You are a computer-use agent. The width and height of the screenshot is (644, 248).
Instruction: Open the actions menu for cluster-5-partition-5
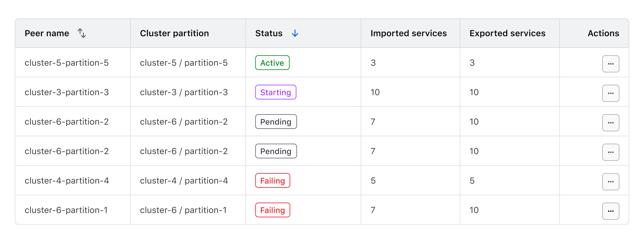click(611, 64)
